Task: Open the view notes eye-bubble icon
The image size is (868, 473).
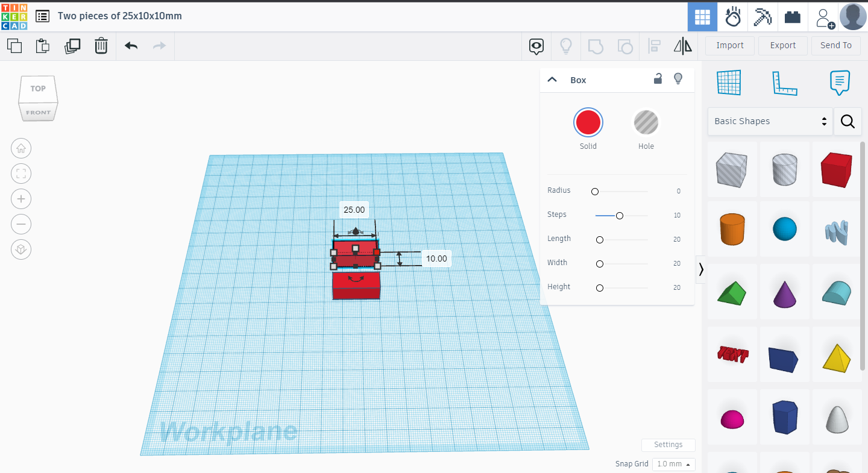Action: coord(536,46)
